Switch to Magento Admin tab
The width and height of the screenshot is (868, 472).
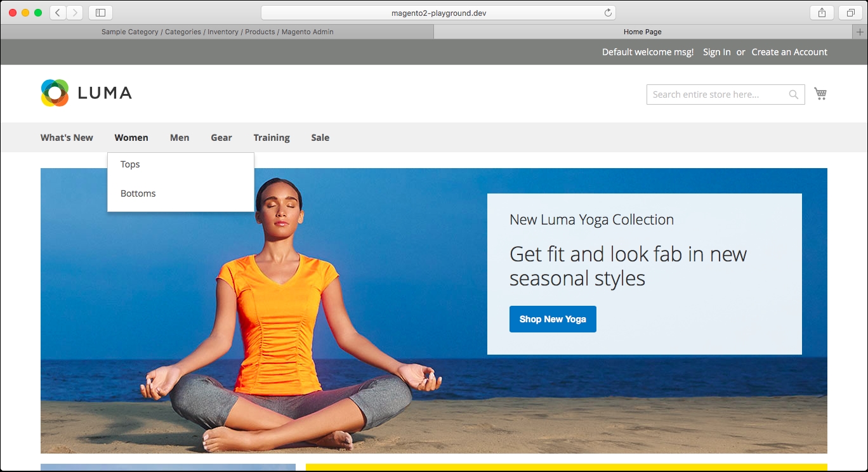tap(218, 32)
